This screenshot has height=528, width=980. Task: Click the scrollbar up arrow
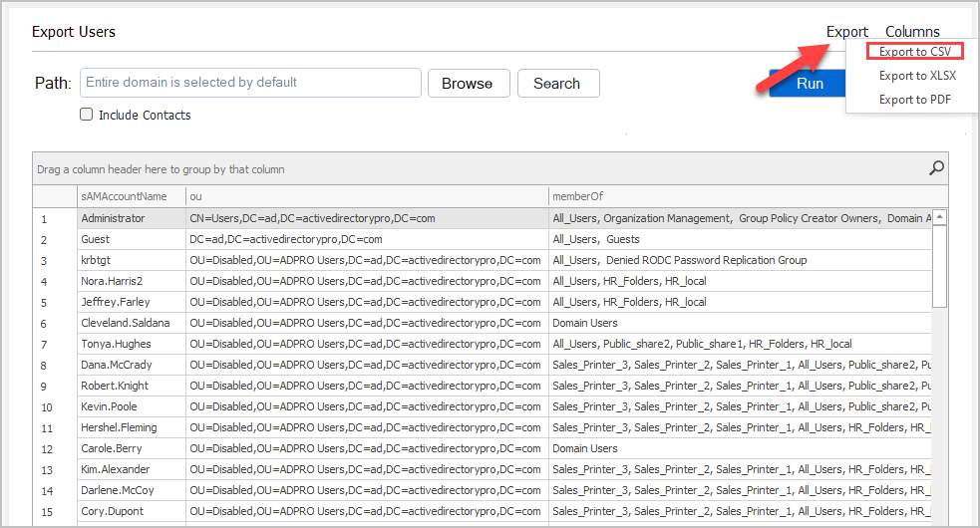tap(939, 217)
